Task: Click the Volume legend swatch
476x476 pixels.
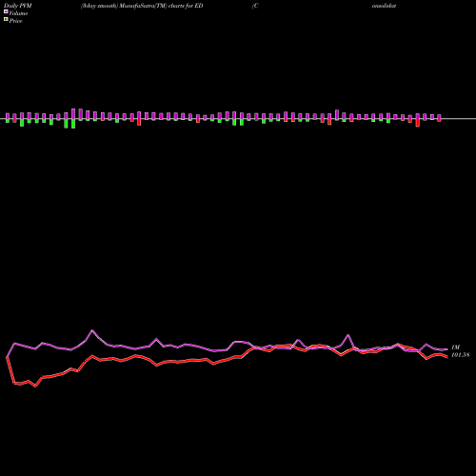Action: coord(6,11)
